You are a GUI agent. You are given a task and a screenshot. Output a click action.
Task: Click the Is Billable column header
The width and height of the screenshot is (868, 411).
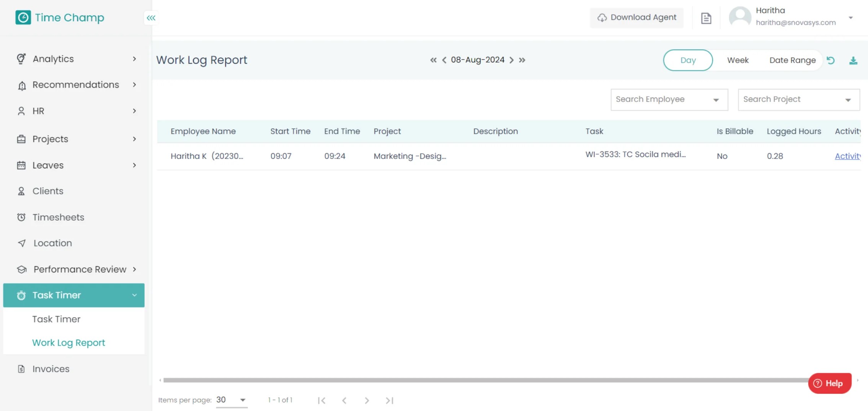click(x=735, y=131)
